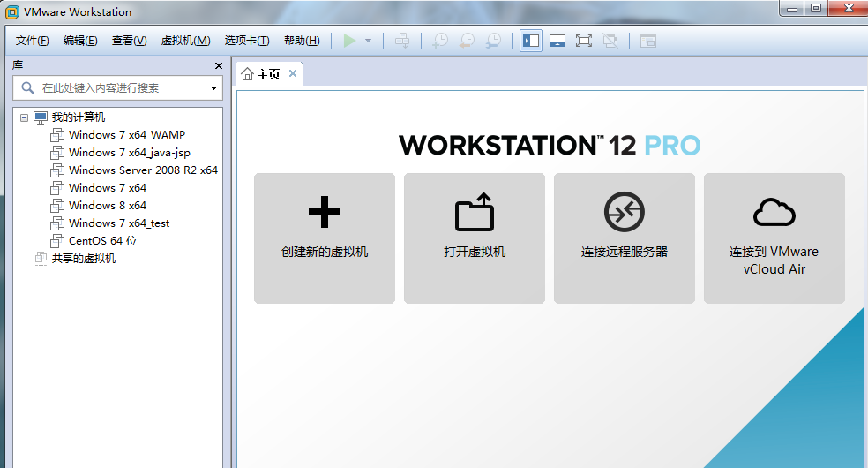Select Windows 7 x64_java-jsp virtual machine

[130, 152]
